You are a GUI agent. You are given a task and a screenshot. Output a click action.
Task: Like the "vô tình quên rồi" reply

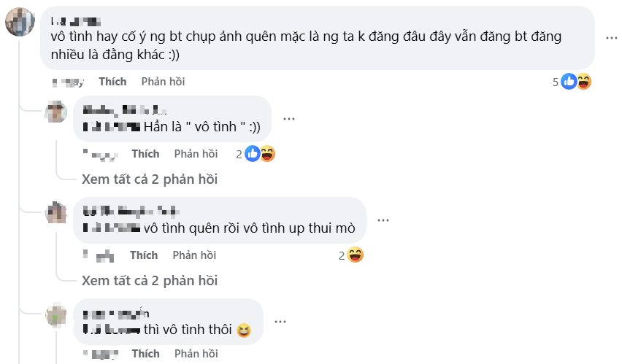(144, 255)
